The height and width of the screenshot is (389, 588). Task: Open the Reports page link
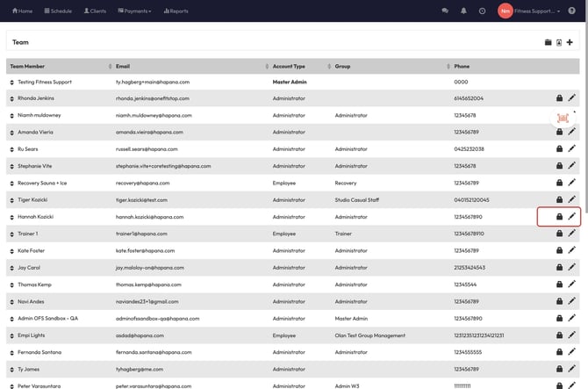[176, 11]
